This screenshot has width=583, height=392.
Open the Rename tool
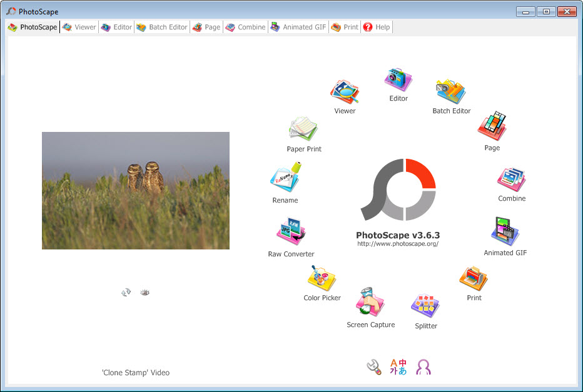tap(285, 177)
